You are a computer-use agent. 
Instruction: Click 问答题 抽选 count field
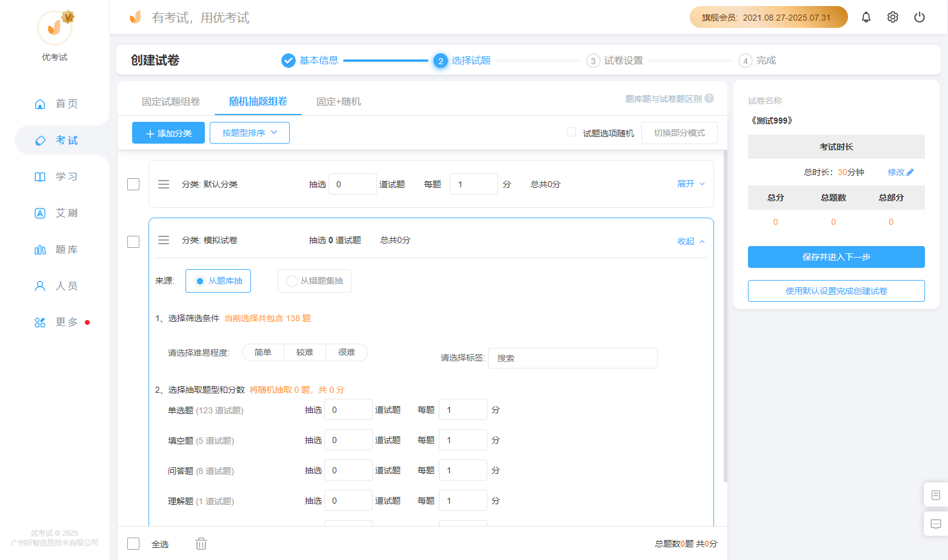[x=349, y=470]
